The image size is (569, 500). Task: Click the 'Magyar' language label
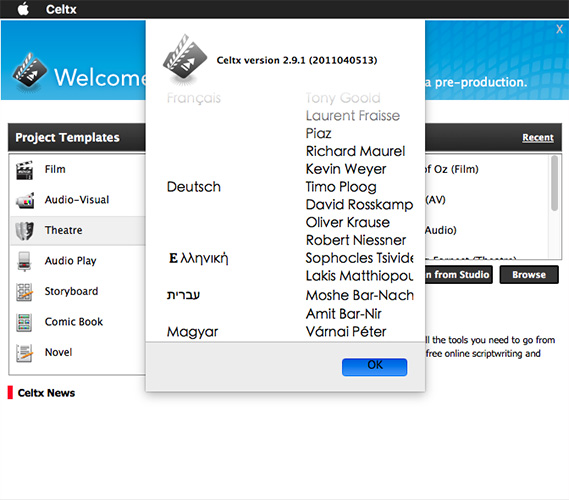point(193,332)
